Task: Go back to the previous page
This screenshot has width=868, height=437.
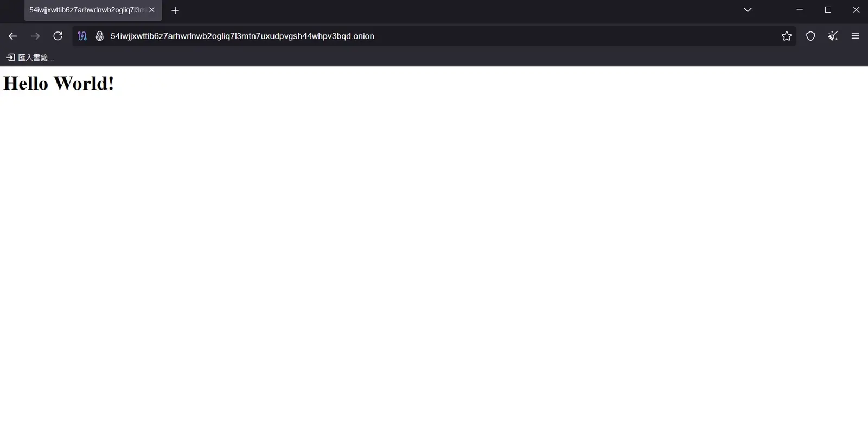Action: tap(13, 36)
